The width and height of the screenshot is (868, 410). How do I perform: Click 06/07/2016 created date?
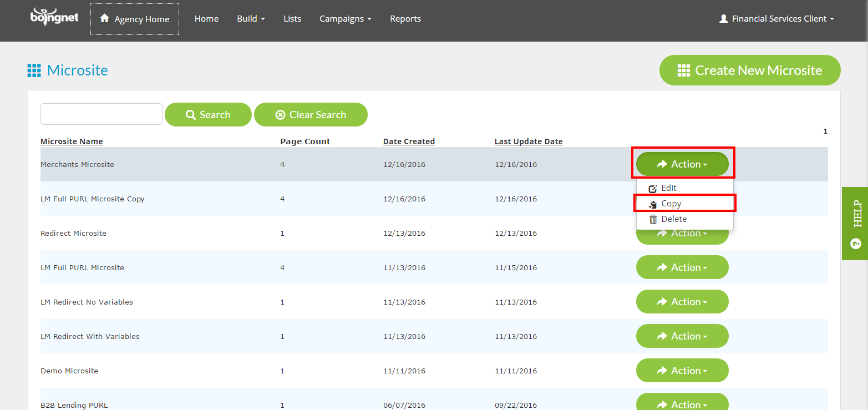(404, 405)
